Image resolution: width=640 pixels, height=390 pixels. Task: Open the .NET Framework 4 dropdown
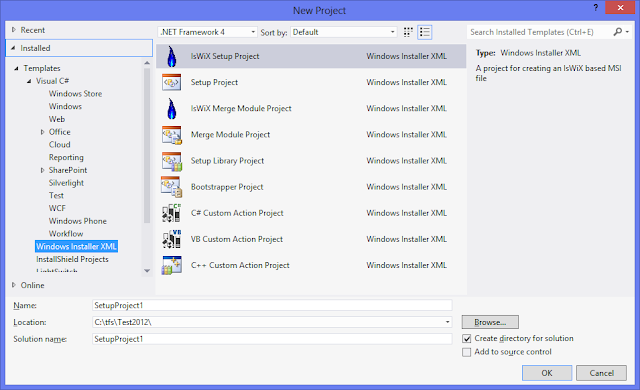tap(207, 32)
